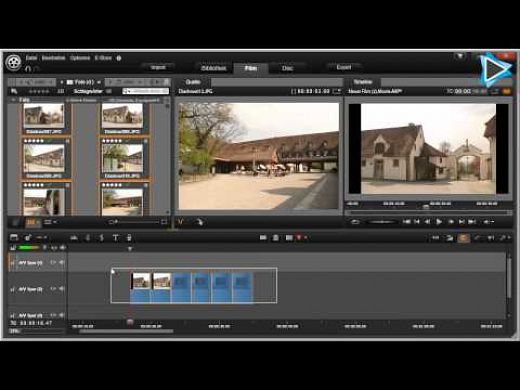Screen dimensions: 520x390
Task: Step one frame forward in the player
Action: [x=451, y=222]
